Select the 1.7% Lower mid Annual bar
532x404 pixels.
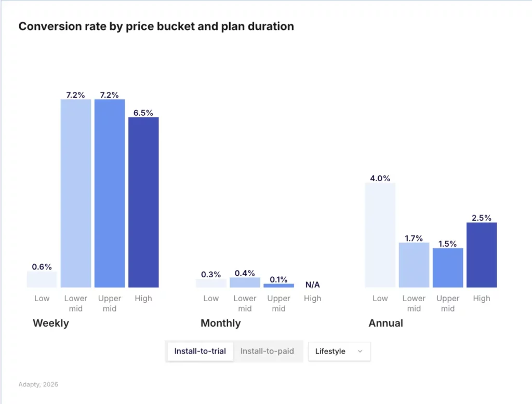click(x=414, y=265)
